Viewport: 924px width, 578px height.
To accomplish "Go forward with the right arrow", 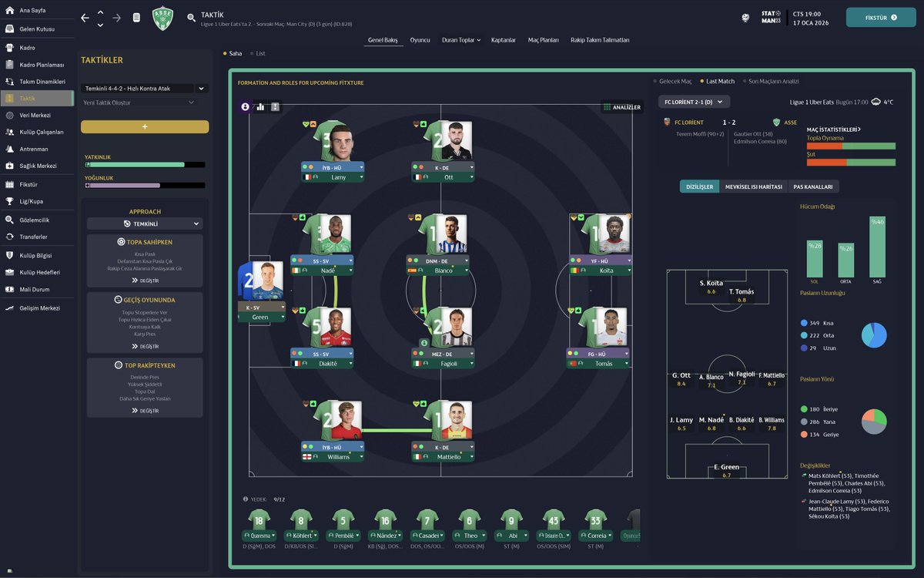I will pos(117,18).
